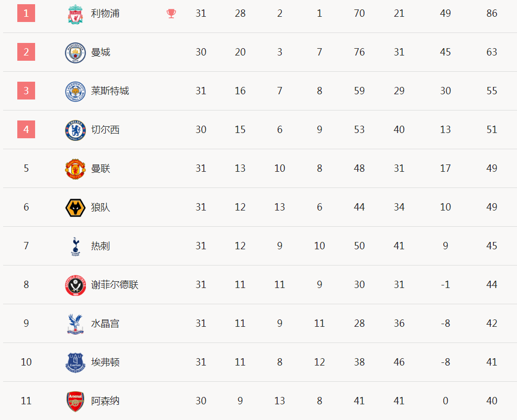Click the trophy icon beside 利物浦

171,14
